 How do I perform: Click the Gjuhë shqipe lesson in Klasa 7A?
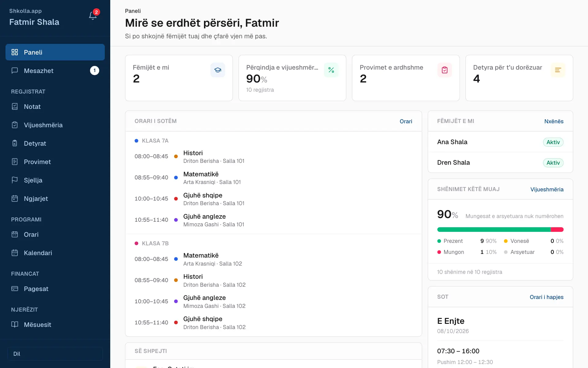coord(273,199)
